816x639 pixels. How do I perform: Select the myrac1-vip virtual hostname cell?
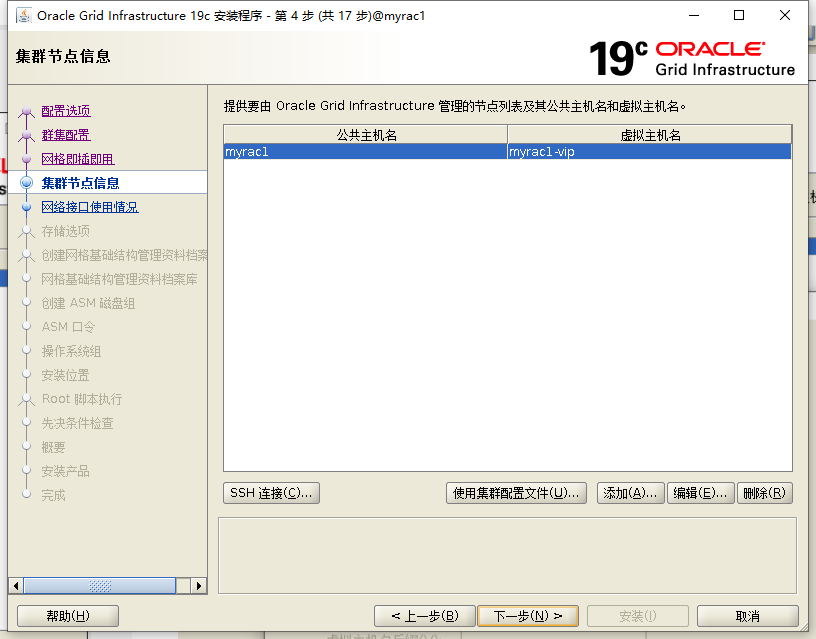coord(649,151)
